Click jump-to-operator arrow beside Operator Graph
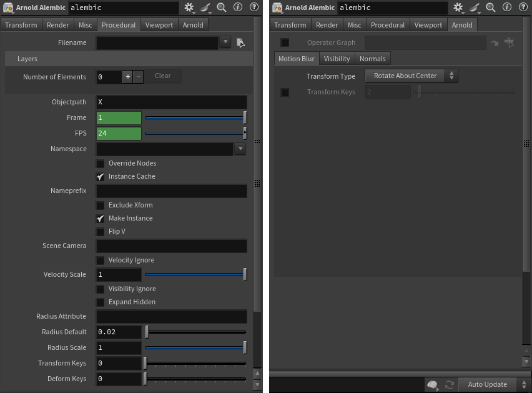 tap(495, 42)
